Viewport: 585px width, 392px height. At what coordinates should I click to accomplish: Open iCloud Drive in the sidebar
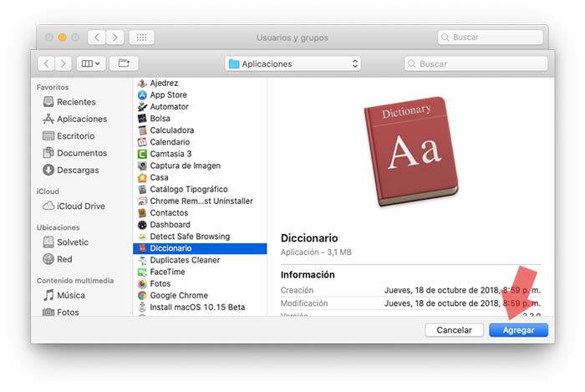[x=74, y=206]
